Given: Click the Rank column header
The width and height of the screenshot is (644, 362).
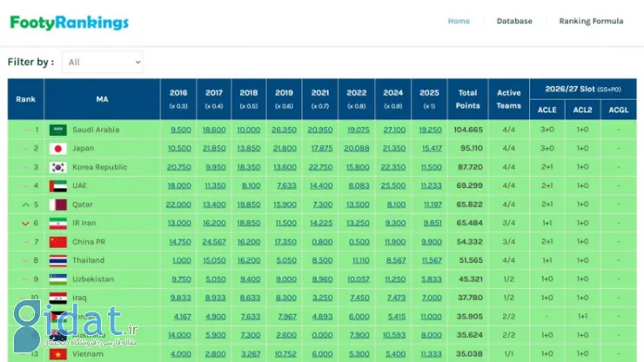Looking at the screenshot, I should 25,99.
